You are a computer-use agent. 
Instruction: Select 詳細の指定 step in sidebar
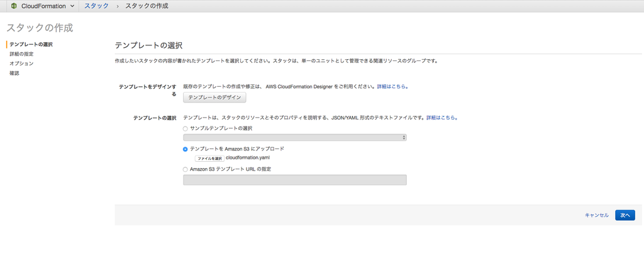[x=21, y=54]
